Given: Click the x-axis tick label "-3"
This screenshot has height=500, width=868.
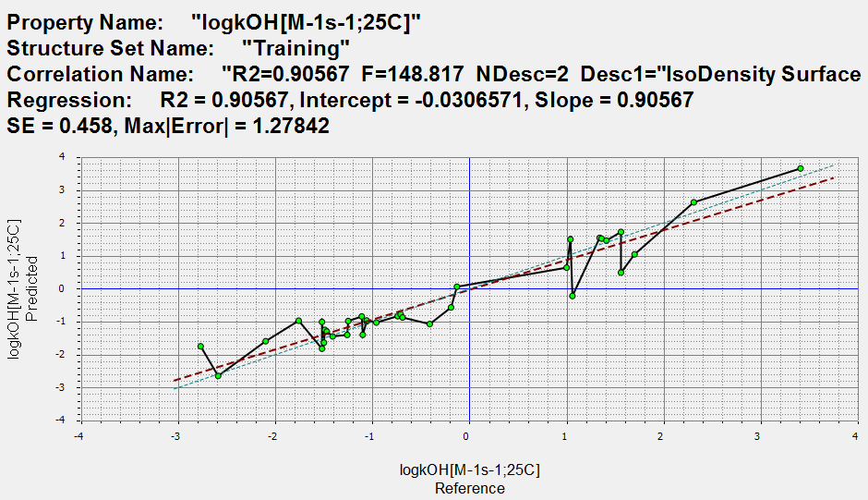Looking at the screenshot, I should tap(175, 437).
